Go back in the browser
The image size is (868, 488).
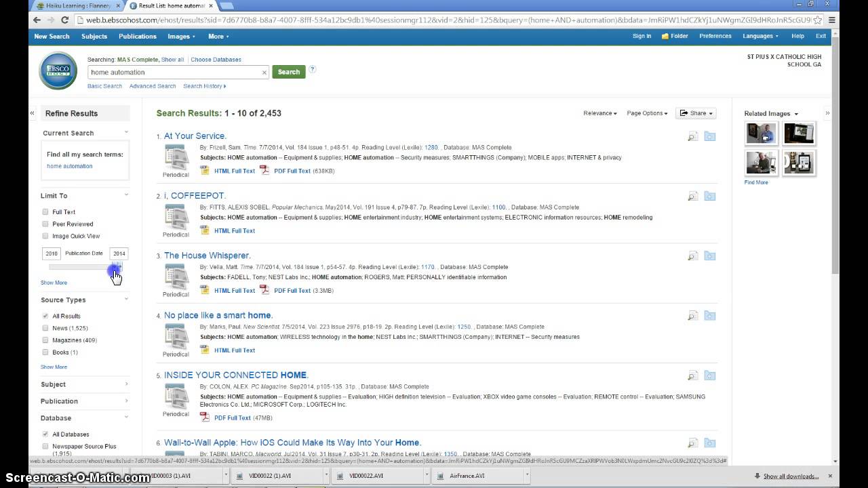[37, 20]
